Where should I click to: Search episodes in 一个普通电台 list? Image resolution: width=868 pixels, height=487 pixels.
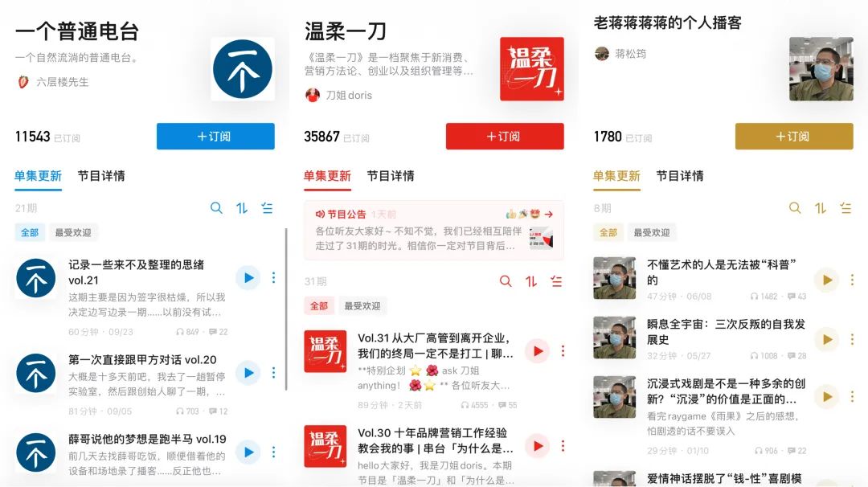[x=216, y=208]
